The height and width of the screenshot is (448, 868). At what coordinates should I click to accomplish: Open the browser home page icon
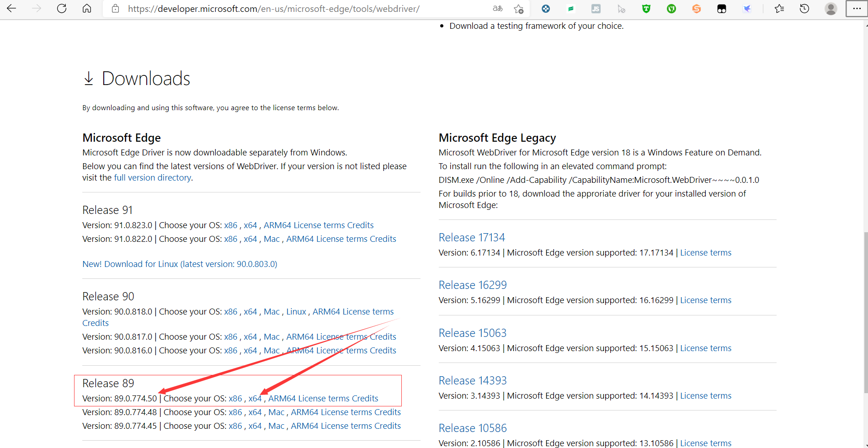pyautogui.click(x=87, y=9)
